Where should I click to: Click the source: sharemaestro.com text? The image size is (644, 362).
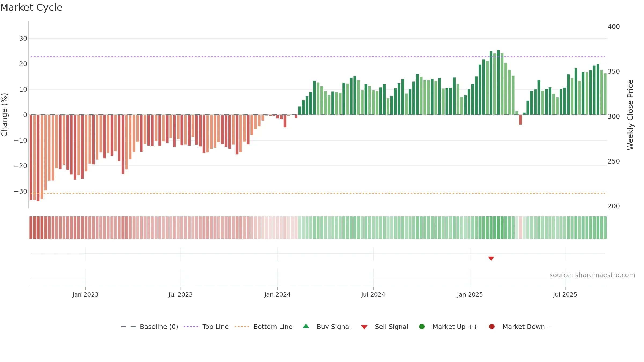pyautogui.click(x=592, y=275)
